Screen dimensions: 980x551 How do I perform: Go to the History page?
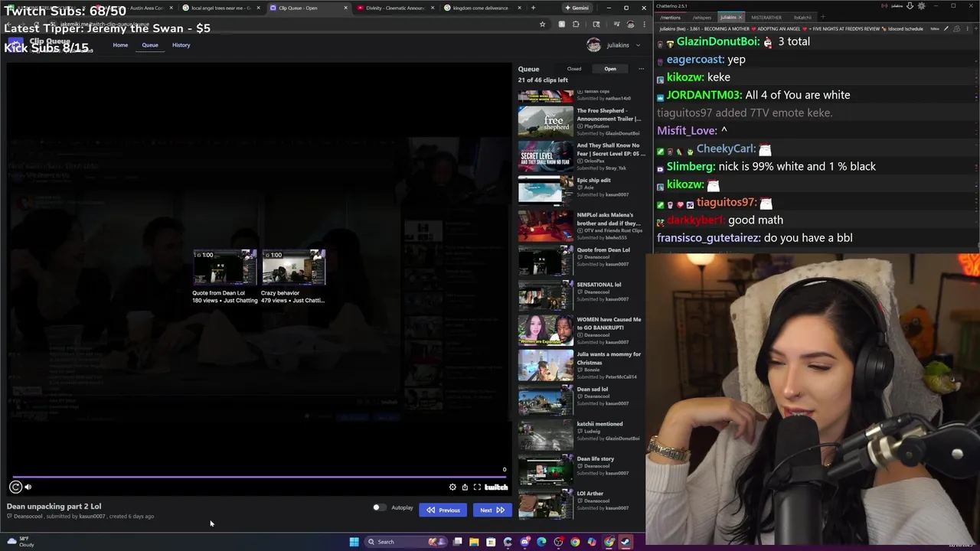click(x=181, y=45)
